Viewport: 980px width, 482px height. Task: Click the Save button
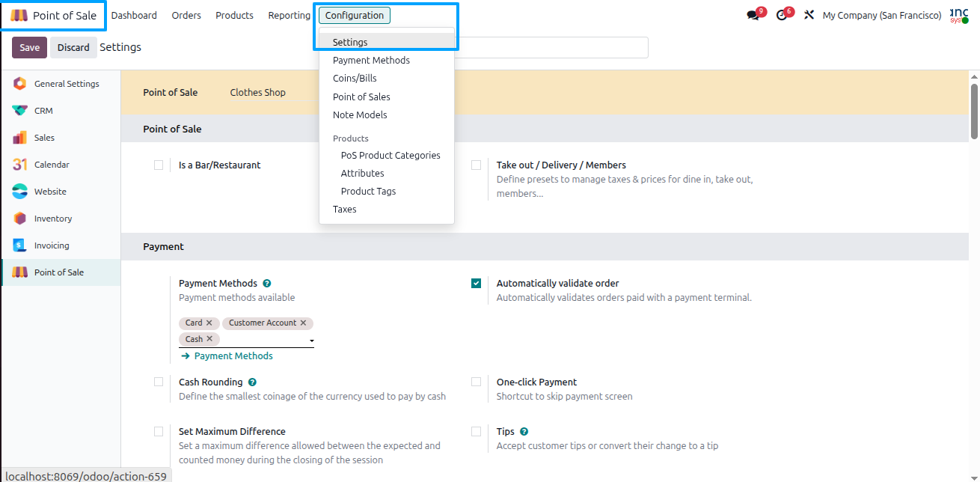(30, 47)
